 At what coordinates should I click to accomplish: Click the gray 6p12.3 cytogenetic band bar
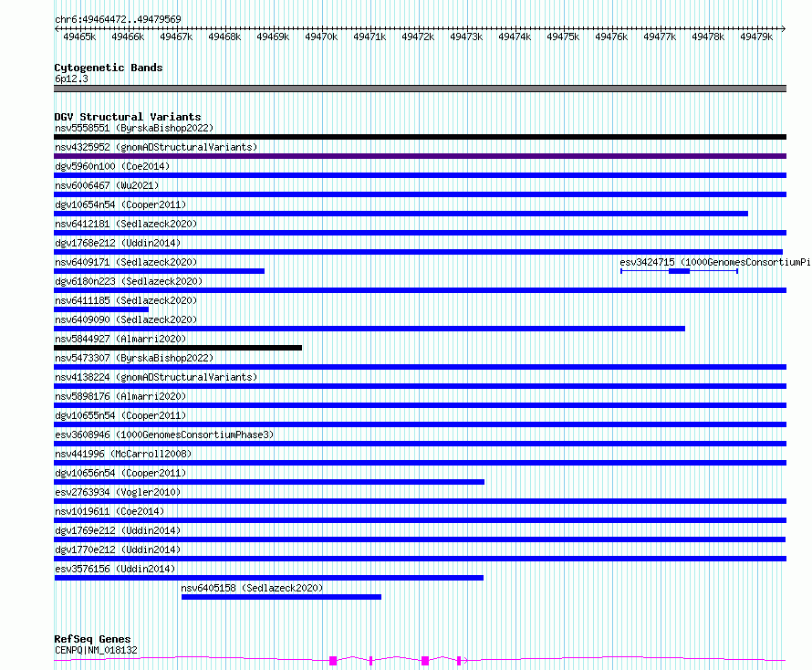point(420,89)
